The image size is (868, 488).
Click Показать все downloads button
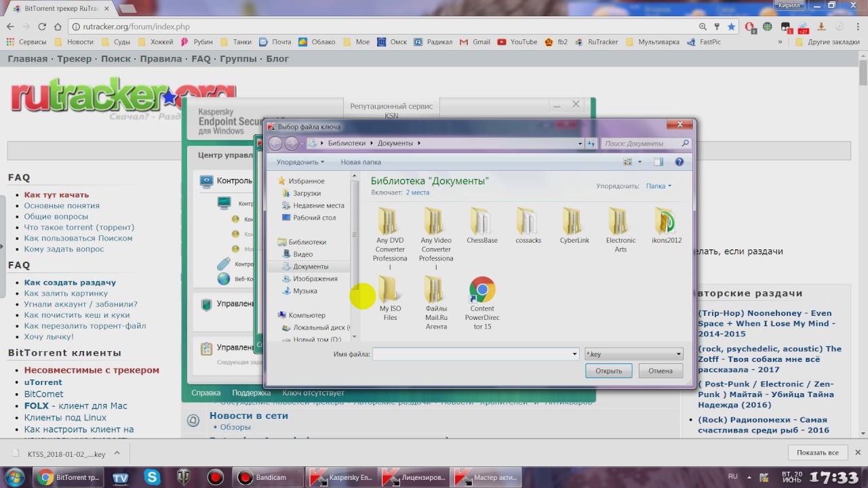tap(818, 453)
